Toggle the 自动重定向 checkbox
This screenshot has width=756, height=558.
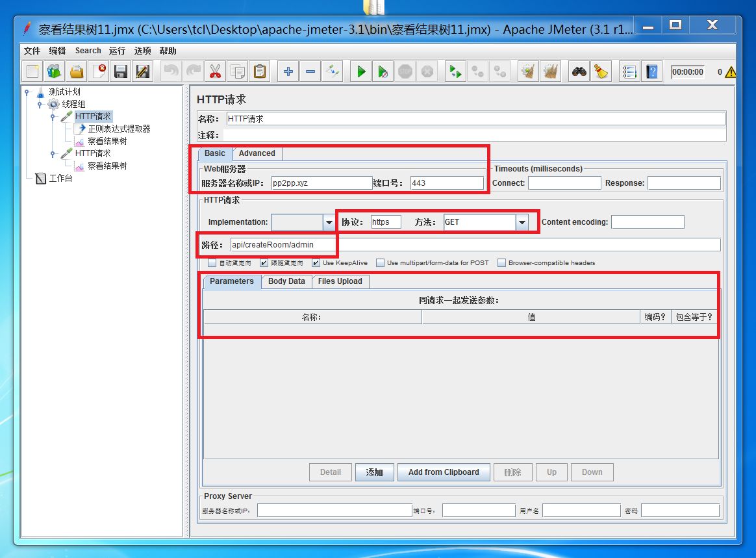click(212, 263)
